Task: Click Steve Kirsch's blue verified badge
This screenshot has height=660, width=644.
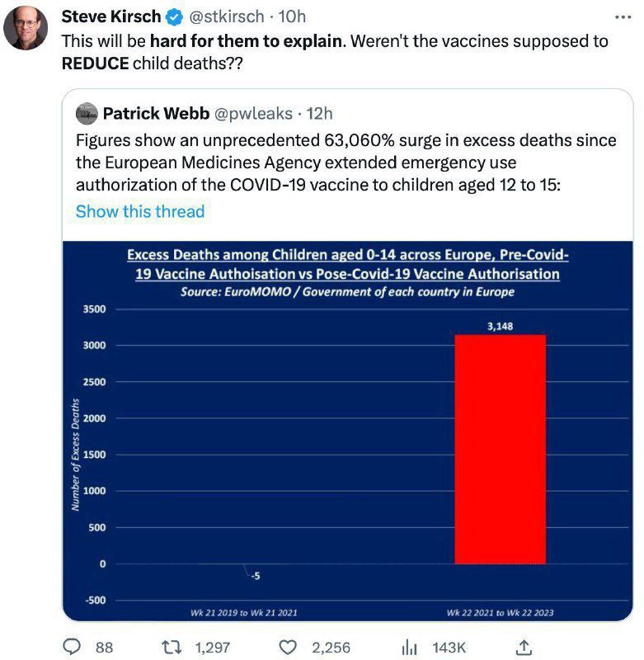Action: (x=172, y=15)
